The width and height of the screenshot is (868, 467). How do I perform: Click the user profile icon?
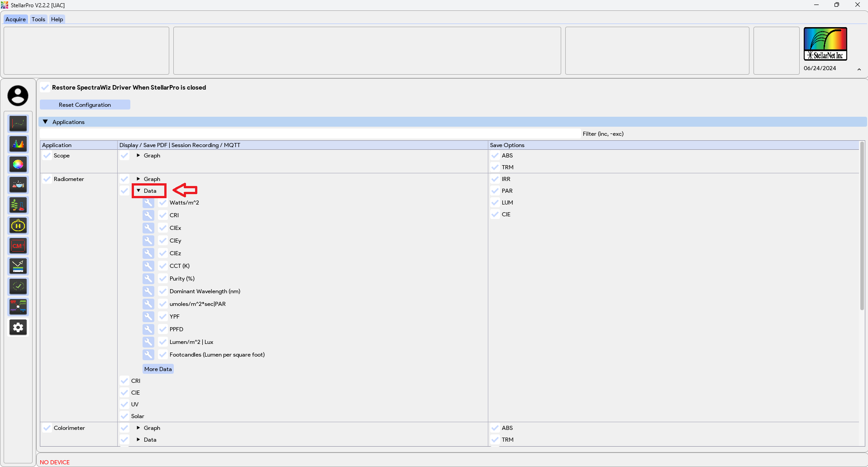[18, 96]
